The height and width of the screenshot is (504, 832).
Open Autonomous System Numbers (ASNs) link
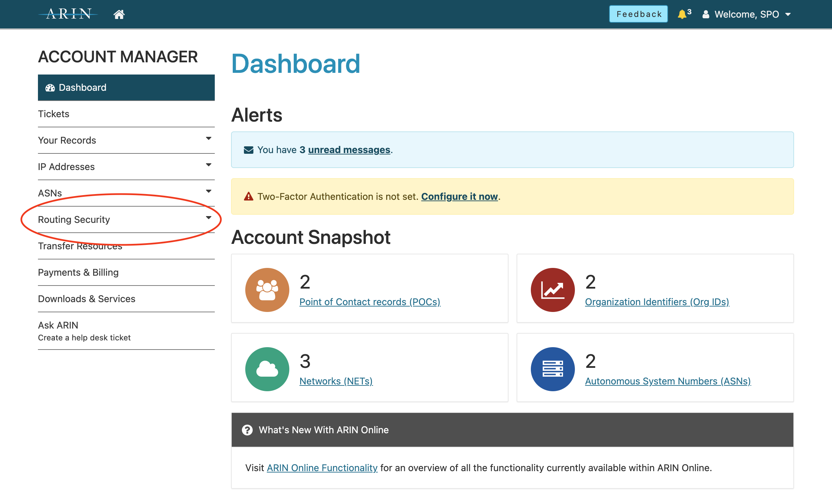click(x=668, y=381)
